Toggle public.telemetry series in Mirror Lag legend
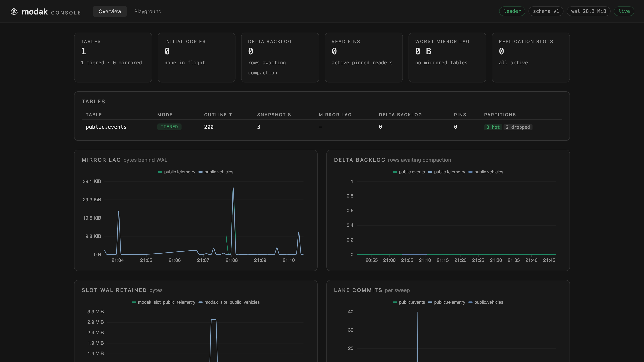This screenshot has height=362, width=644. [177, 172]
